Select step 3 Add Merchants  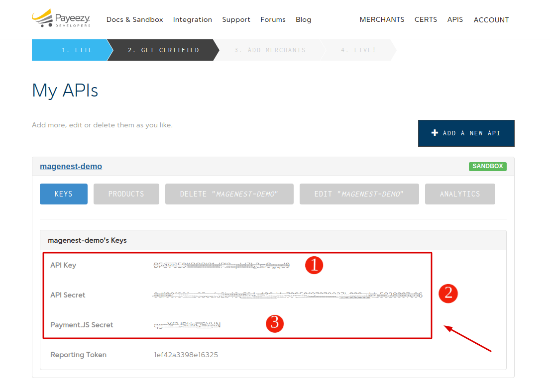tap(270, 50)
